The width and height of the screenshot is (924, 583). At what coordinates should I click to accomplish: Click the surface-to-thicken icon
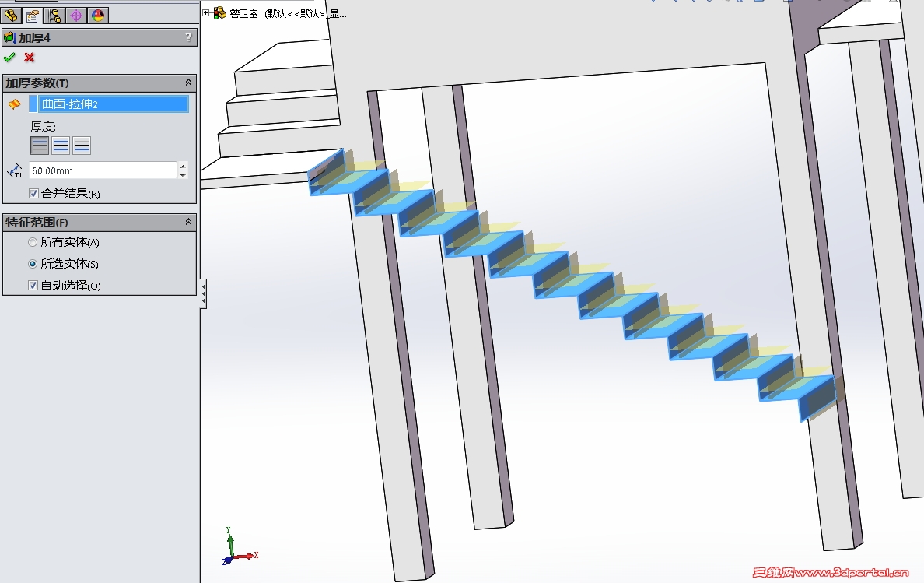[x=15, y=104]
